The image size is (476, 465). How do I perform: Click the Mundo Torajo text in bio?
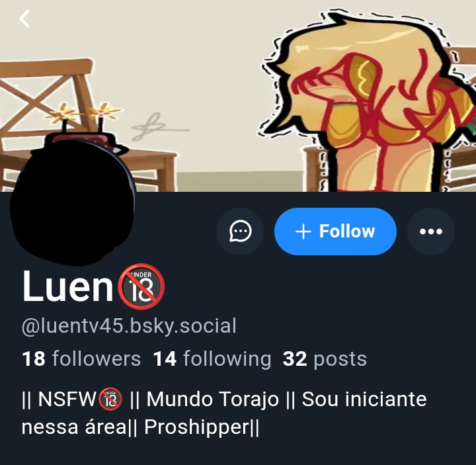click(212, 399)
